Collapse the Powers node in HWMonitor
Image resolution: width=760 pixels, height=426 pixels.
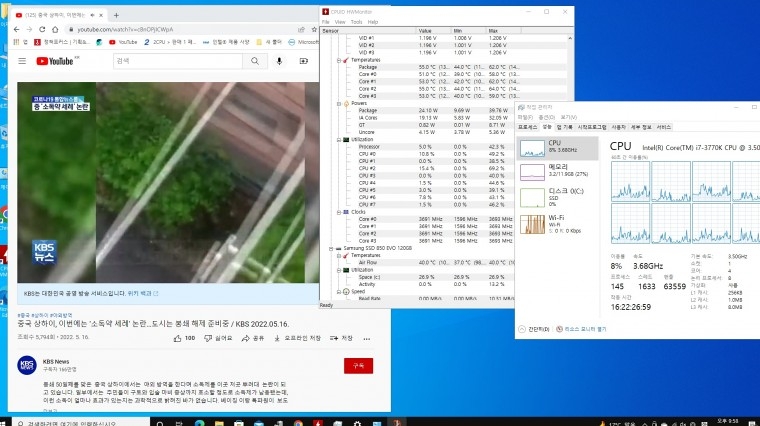point(339,103)
